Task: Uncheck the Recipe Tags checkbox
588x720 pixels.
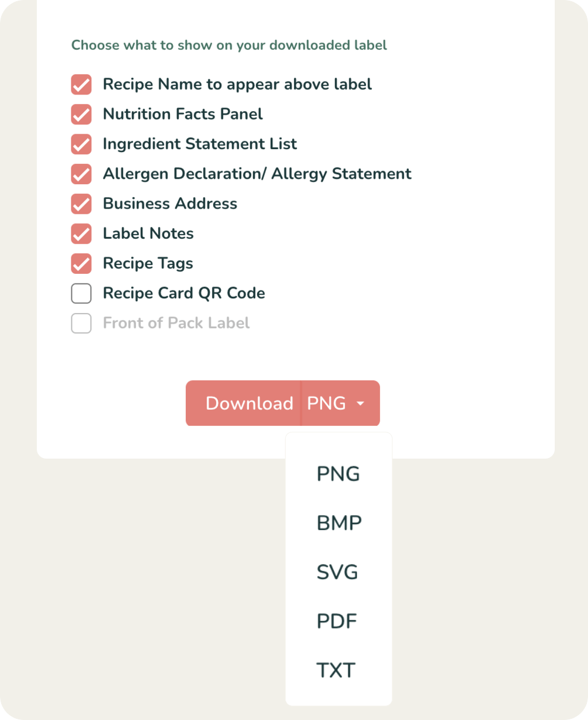Action: pos(81,263)
